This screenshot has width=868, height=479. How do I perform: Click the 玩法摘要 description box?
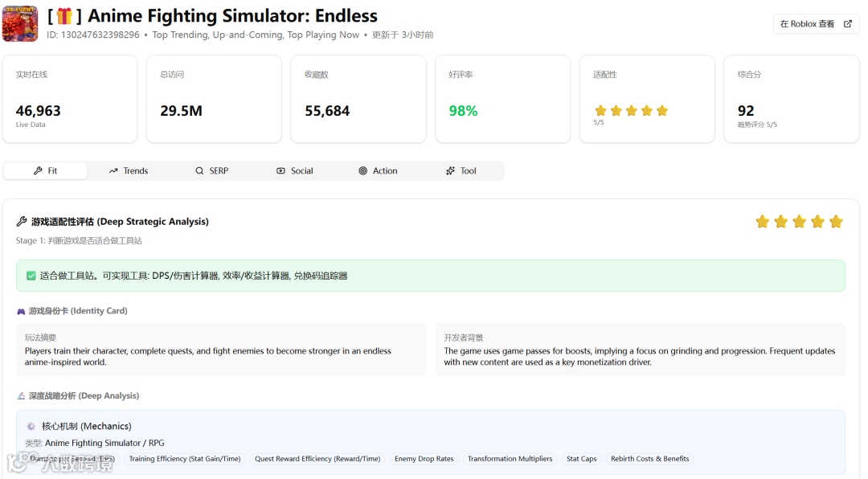[x=222, y=350]
